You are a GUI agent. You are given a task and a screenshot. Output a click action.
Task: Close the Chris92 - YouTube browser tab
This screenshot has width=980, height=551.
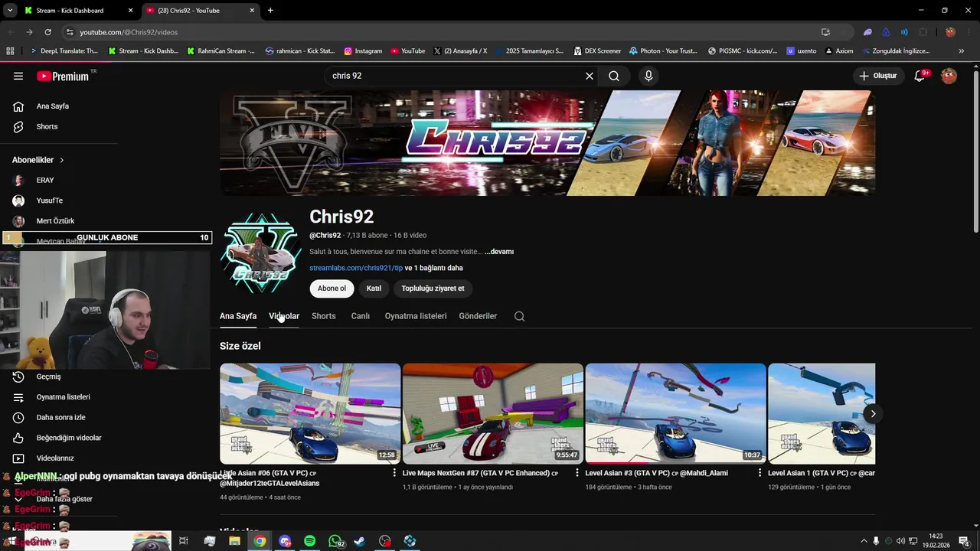(252, 11)
